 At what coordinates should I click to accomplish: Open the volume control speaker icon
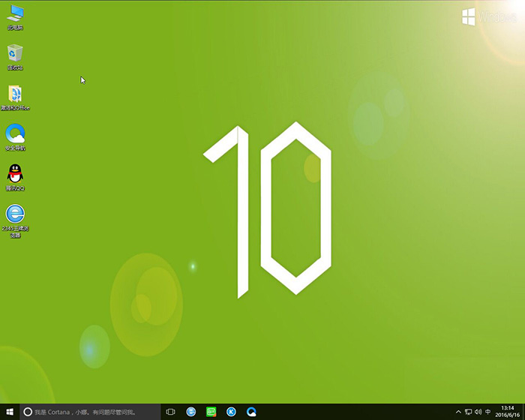pos(478,412)
